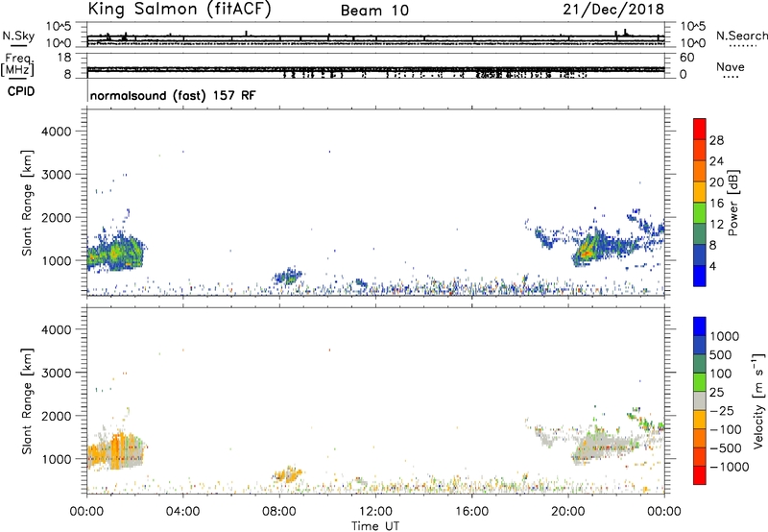Click the 'N.Search' legend label
The height and width of the screenshot is (532, 768).
(742, 36)
